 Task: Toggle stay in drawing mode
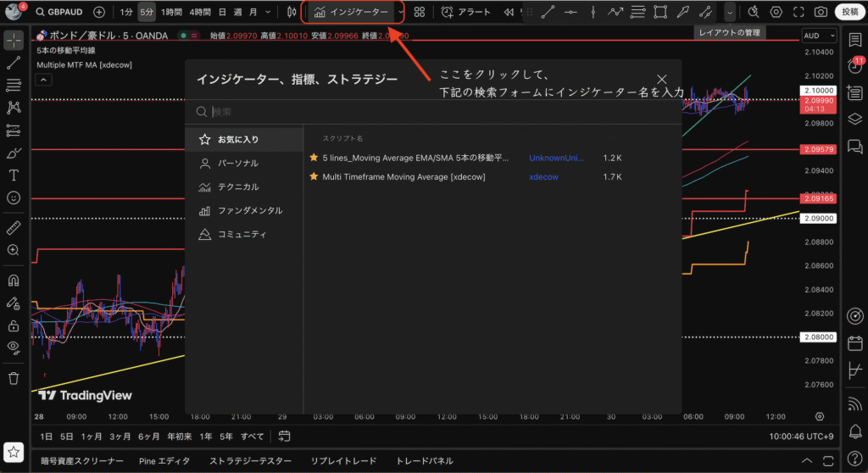pos(14,303)
